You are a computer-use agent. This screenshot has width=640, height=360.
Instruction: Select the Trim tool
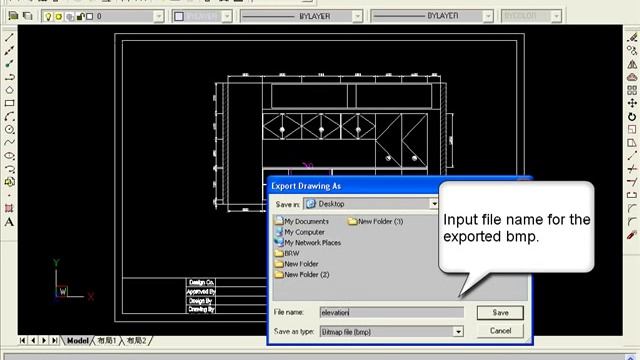632,169
